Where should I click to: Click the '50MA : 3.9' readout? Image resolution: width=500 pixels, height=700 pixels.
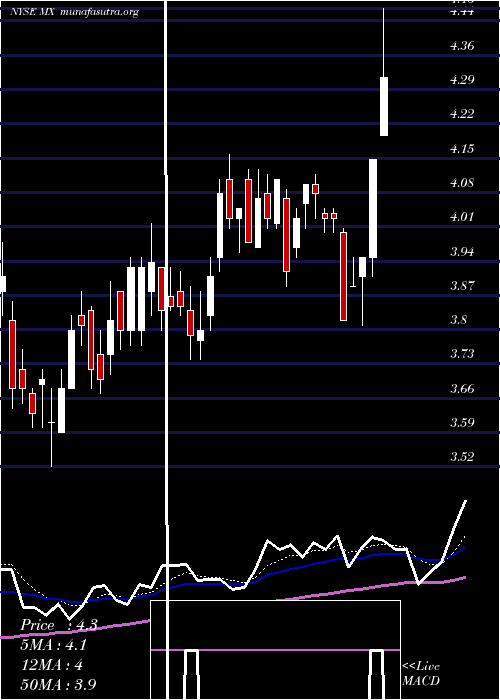coord(59,685)
